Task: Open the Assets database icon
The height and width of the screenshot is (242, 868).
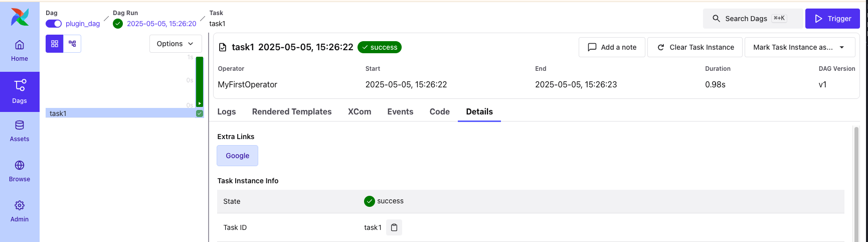Action: pyautogui.click(x=20, y=131)
